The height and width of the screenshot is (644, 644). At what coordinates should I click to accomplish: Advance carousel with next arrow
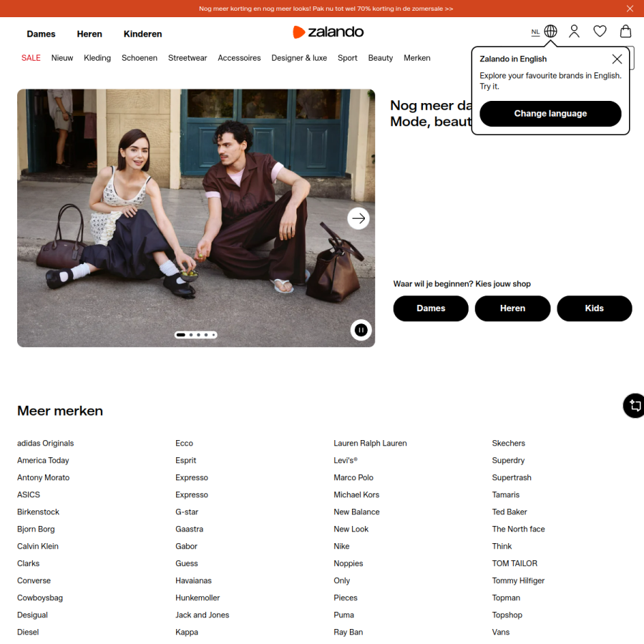358,218
